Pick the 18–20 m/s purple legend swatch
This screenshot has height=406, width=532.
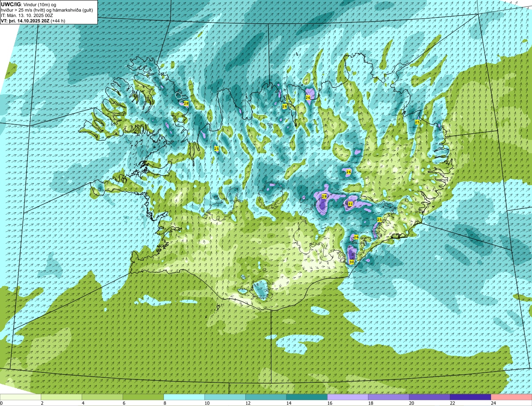[x=389, y=397]
